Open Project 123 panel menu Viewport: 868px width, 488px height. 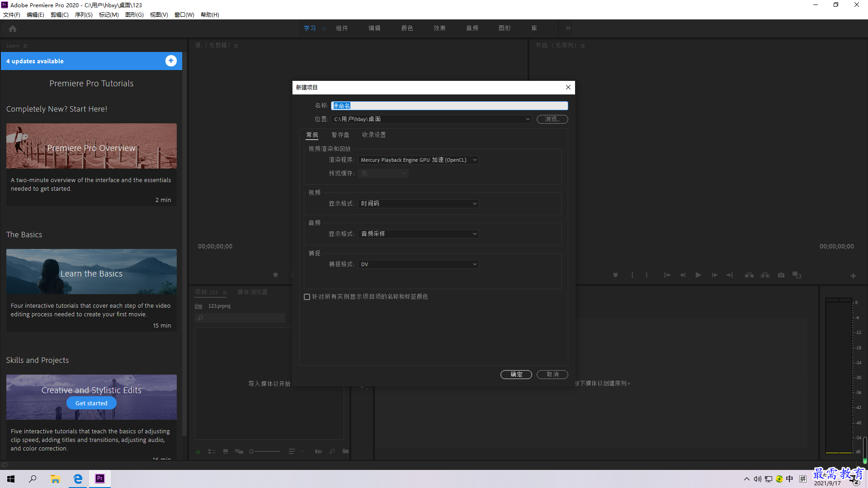pos(225,292)
